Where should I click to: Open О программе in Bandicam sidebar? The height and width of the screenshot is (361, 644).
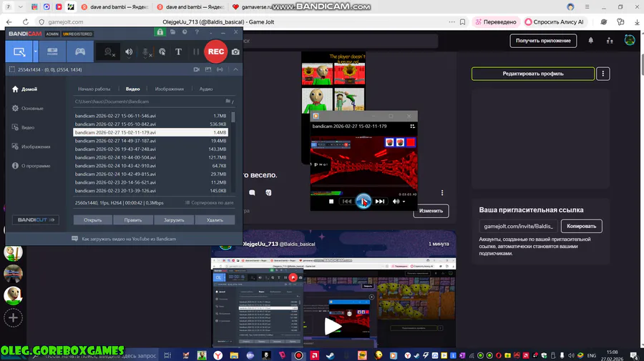[x=31, y=166]
